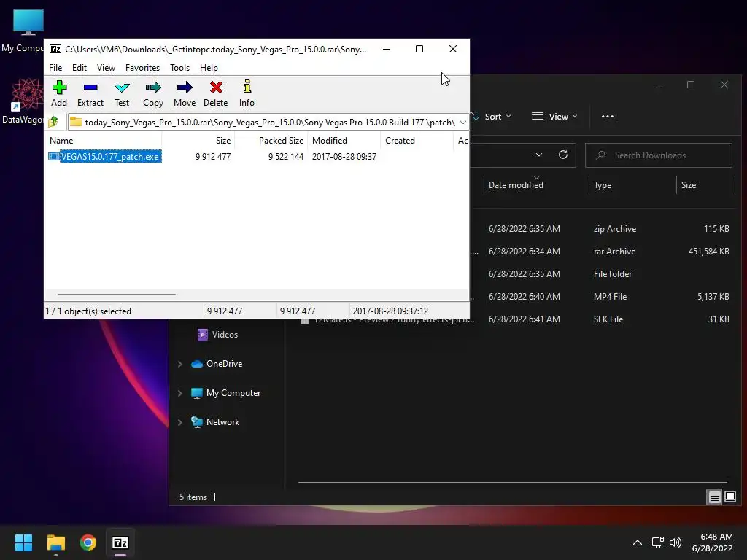Click the 7-Zip title bar icon

pyautogui.click(x=55, y=49)
